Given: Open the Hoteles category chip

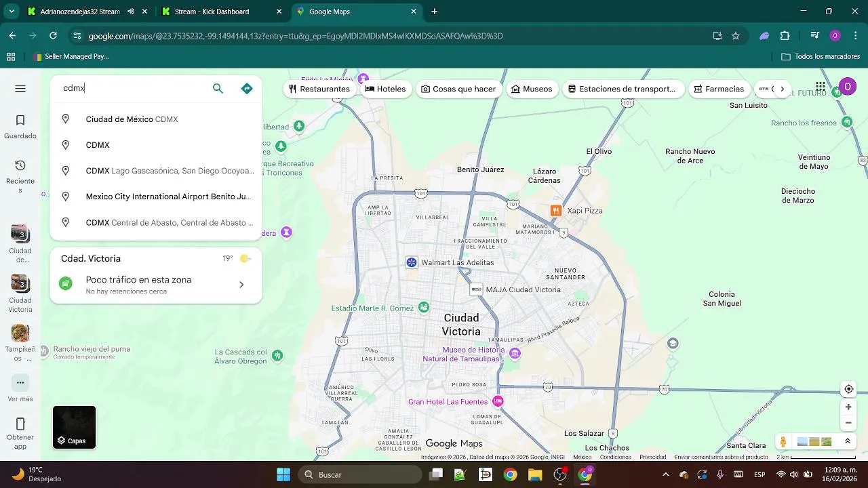Looking at the screenshot, I should (385, 89).
